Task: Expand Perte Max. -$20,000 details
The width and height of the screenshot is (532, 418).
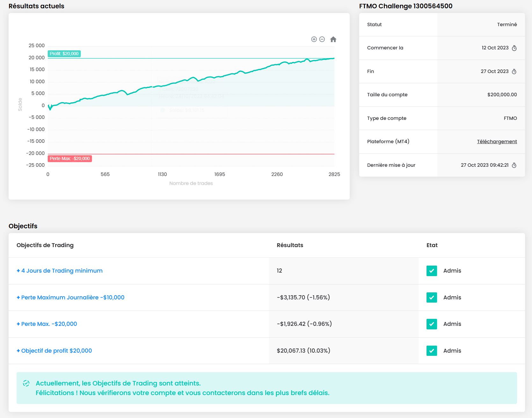Action: tap(47, 324)
